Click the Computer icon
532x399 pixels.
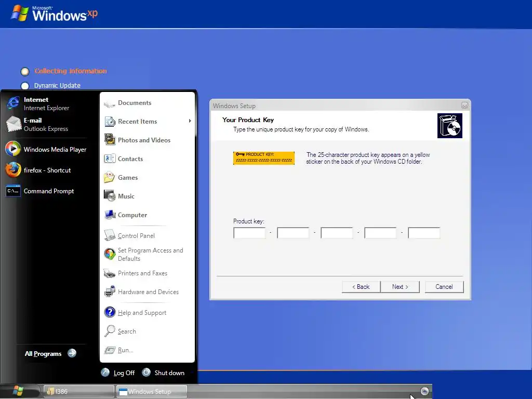point(110,215)
